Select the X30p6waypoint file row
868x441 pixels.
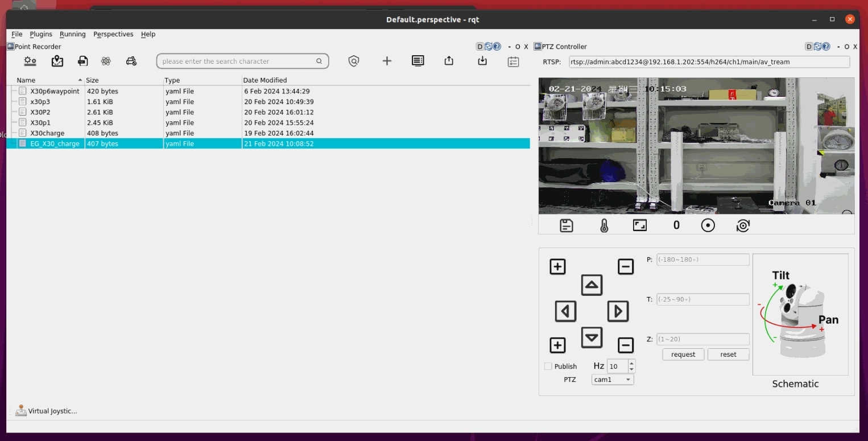pyautogui.click(x=55, y=91)
